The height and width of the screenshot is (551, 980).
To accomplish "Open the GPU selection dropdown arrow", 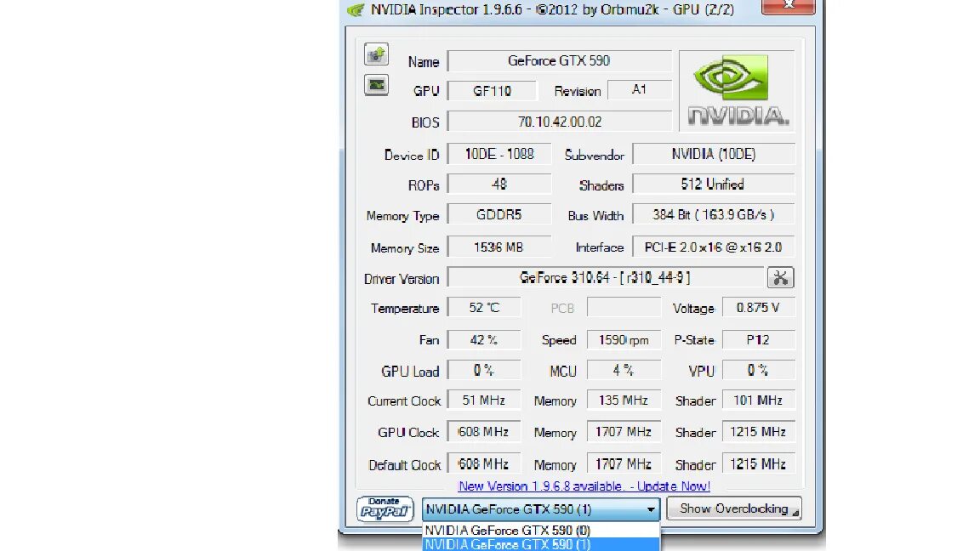I will [651, 510].
